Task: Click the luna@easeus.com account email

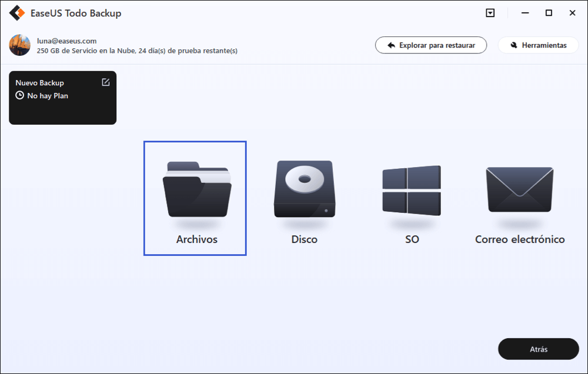Action: (x=67, y=41)
